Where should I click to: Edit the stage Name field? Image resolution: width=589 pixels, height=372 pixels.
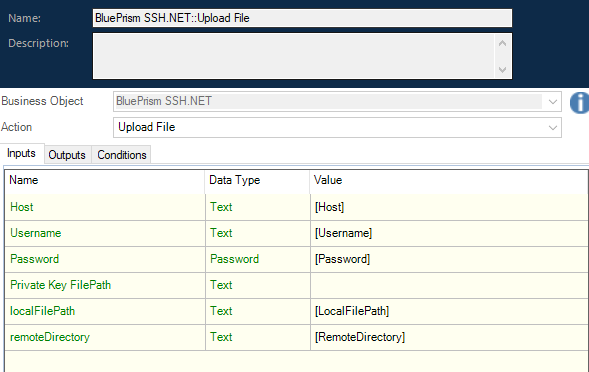tap(302, 18)
